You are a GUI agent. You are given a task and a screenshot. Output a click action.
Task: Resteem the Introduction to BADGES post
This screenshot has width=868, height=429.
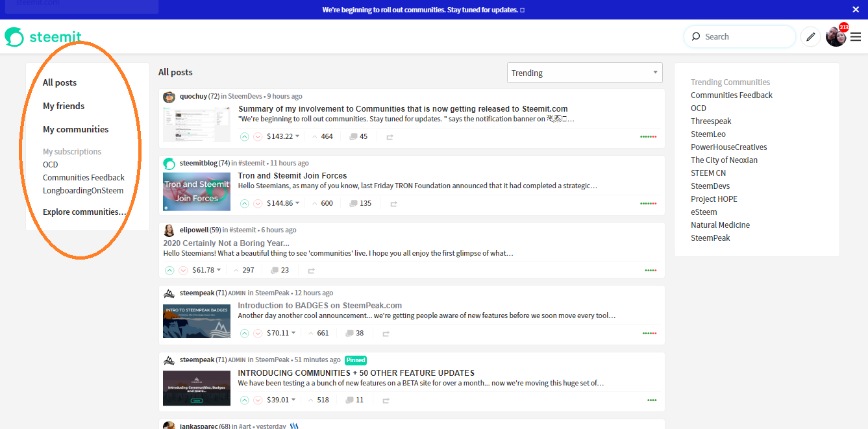(x=386, y=334)
